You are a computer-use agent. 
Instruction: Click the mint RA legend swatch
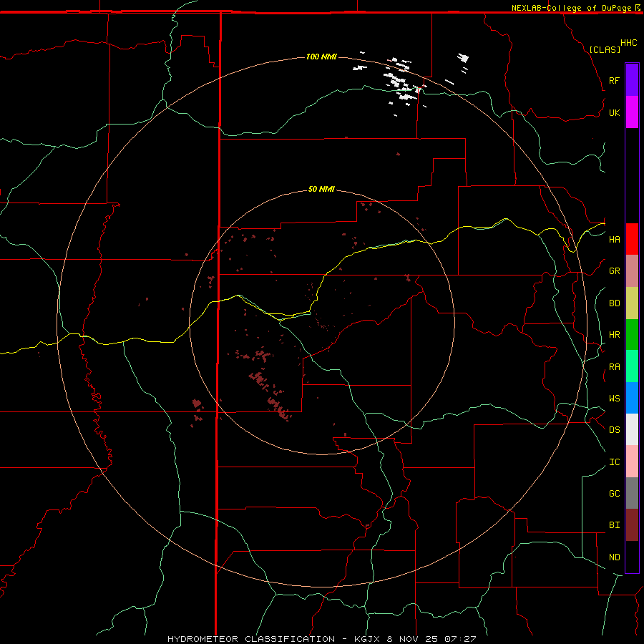632,366
